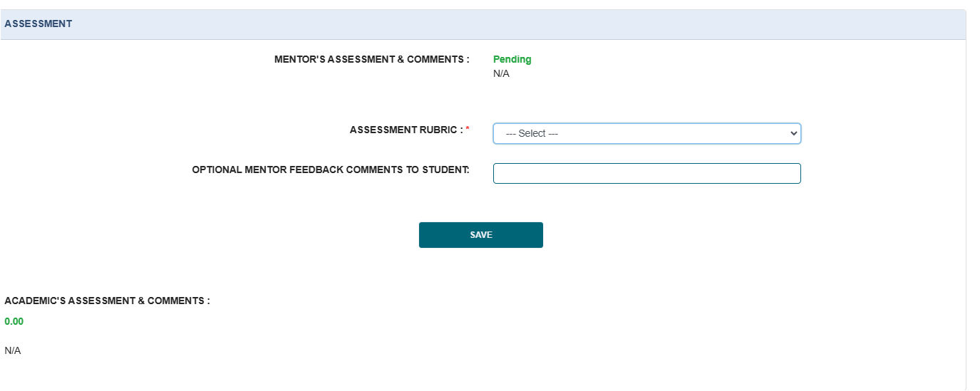Open the Assessment Rubric dropdown
This screenshot has height=391, width=980.
point(646,133)
